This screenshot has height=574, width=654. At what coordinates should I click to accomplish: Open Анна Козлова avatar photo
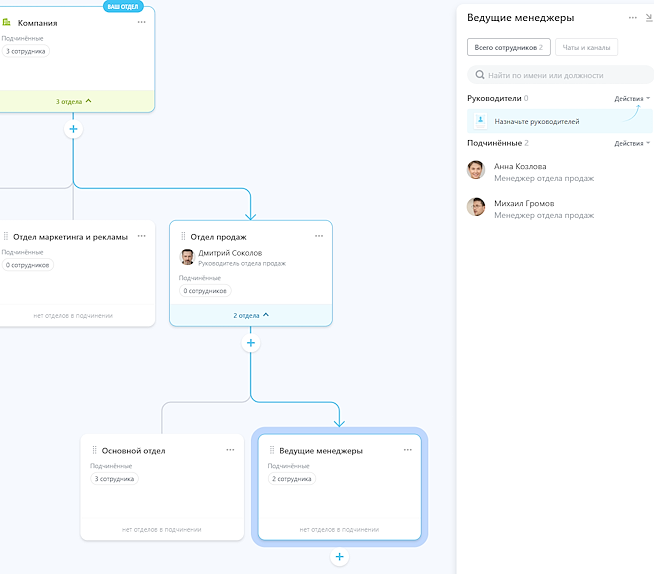tap(476, 170)
